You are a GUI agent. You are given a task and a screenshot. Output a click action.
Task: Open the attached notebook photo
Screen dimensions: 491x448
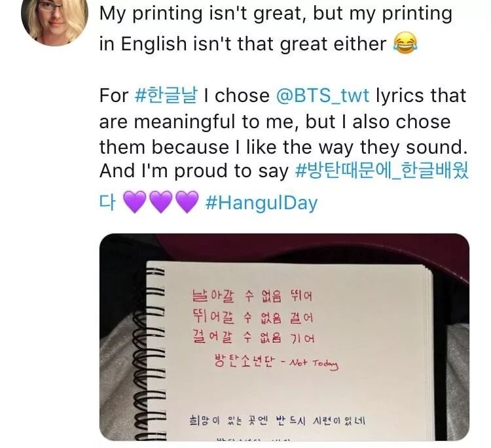click(x=284, y=337)
